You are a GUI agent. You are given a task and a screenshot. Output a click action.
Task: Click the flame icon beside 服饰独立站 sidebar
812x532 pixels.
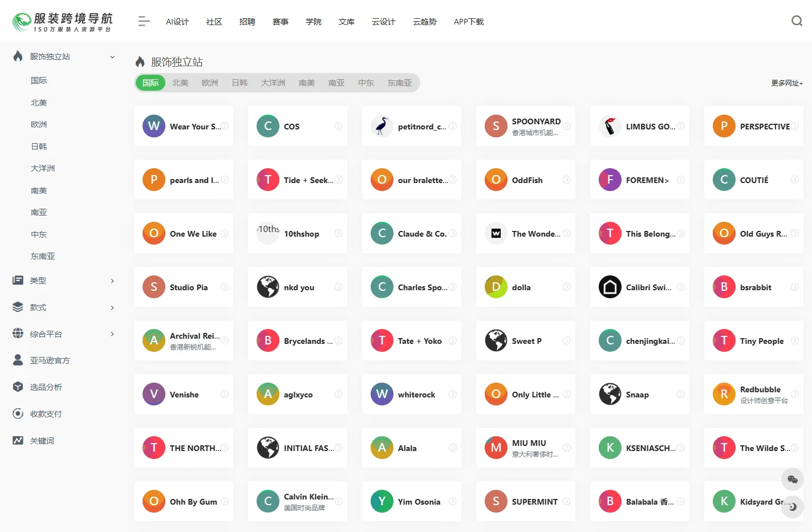pyautogui.click(x=18, y=56)
